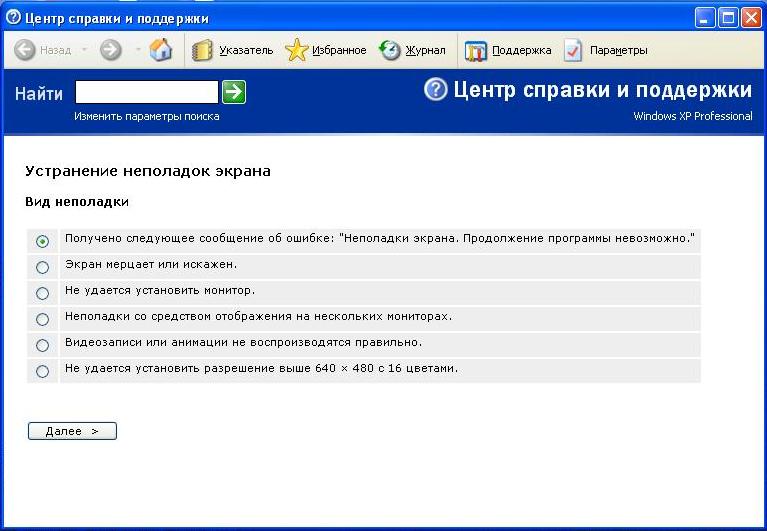Select multiple monitors problem radio button
Screen dimensions: 767x531
tap(43, 319)
